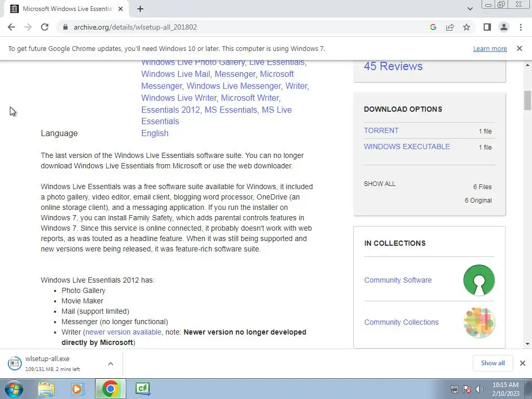Viewport: 532px width, 399px height.
Task: Click the lock site-info icon
Action: (65, 27)
